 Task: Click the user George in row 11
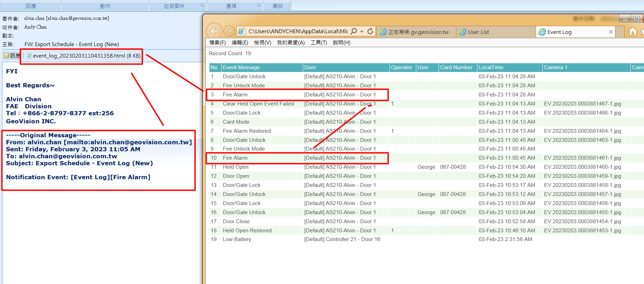pyautogui.click(x=426, y=167)
